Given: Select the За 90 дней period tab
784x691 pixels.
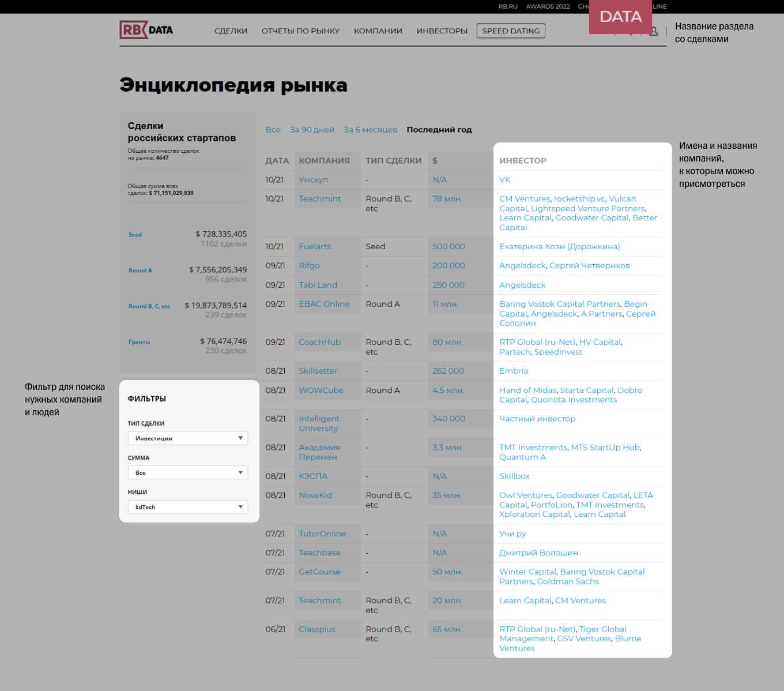Looking at the screenshot, I should click(312, 130).
